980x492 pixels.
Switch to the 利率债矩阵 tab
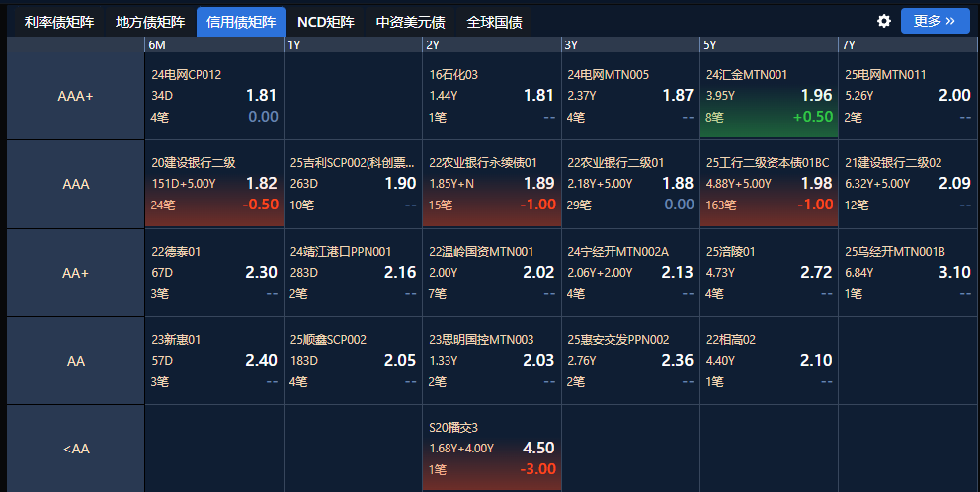[59, 22]
